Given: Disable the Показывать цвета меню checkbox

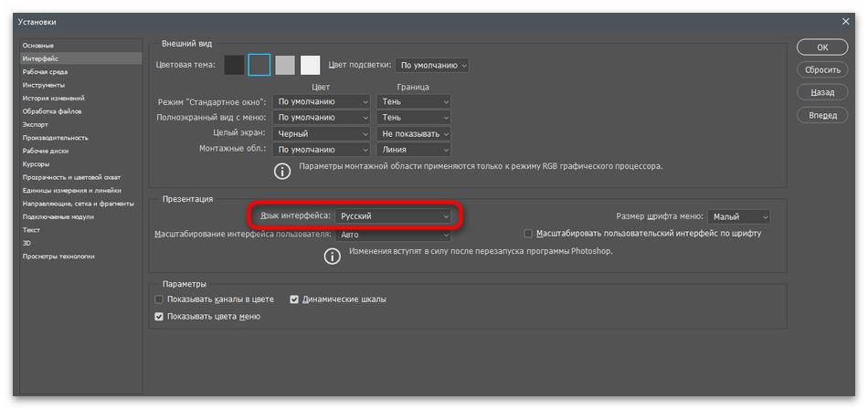Looking at the screenshot, I should click(159, 317).
